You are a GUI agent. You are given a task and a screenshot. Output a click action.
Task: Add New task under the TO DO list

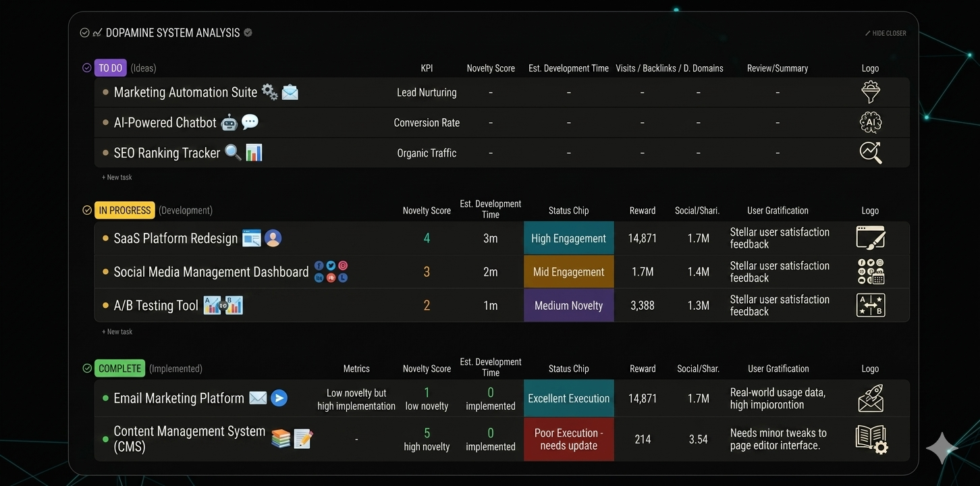tap(117, 178)
